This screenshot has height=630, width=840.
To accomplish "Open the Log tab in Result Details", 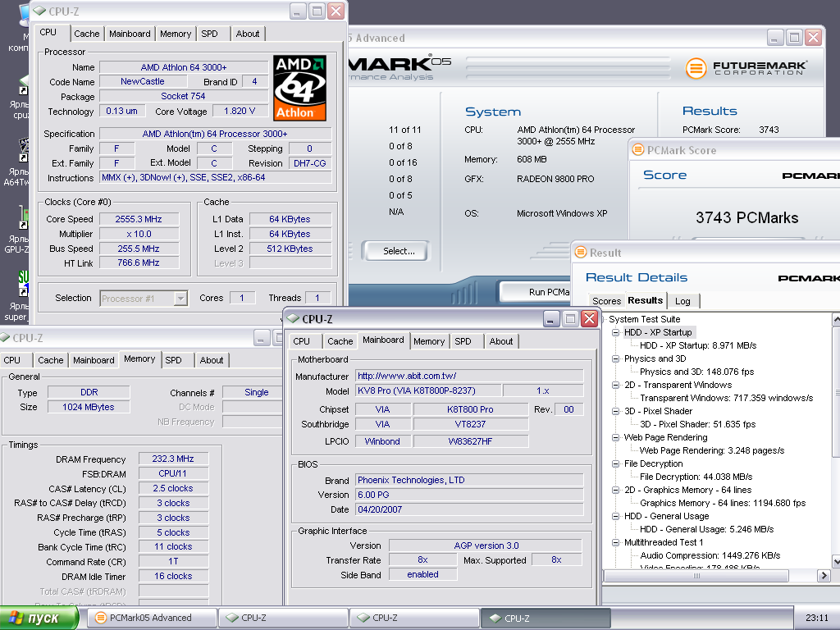I will pyautogui.click(x=682, y=301).
